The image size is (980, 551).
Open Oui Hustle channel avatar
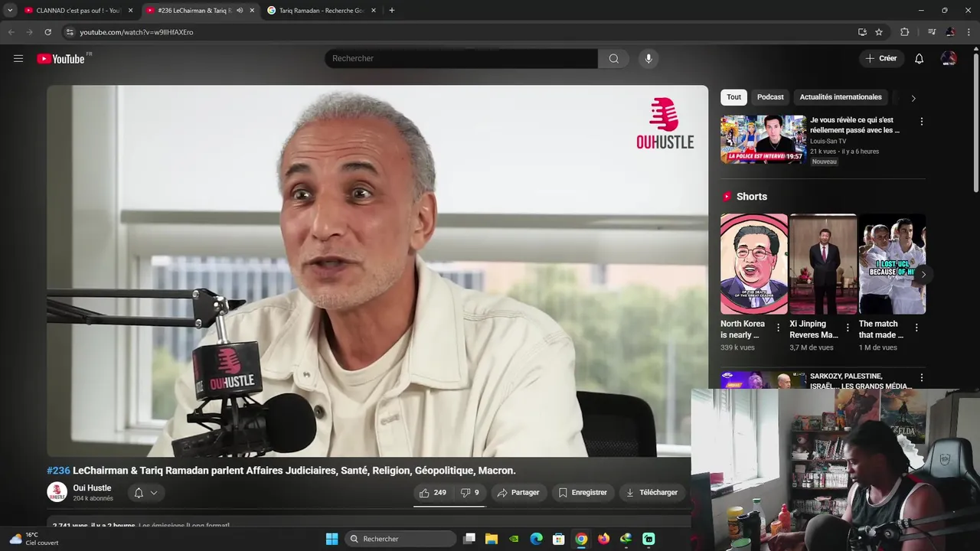(57, 493)
